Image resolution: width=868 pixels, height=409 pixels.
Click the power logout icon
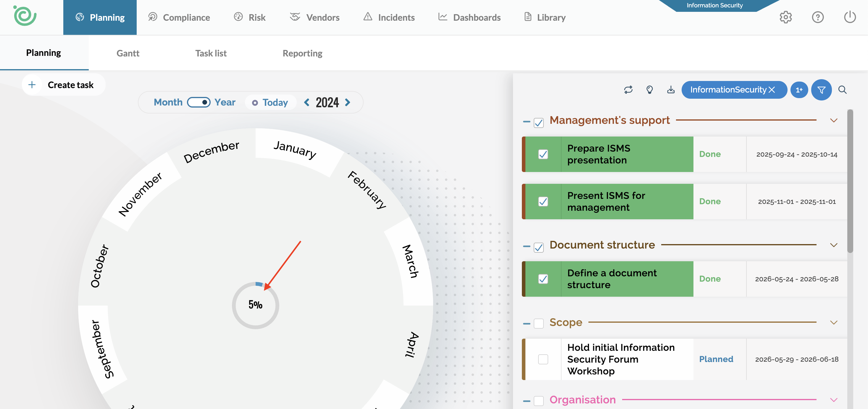pyautogui.click(x=849, y=17)
